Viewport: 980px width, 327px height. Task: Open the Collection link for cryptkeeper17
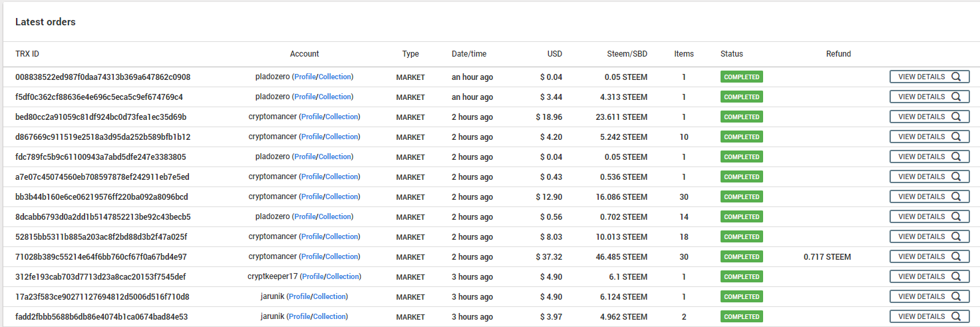pos(343,276)
